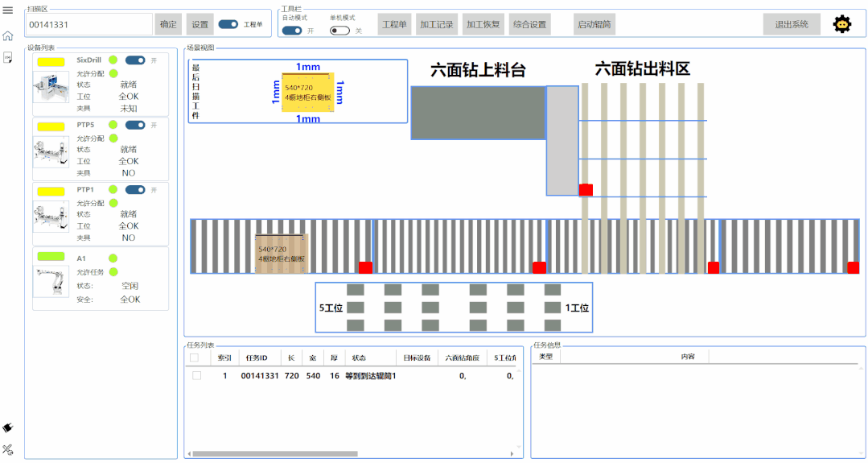Click PTP5 允许分配 indicator light
Image resolution: width=868 pixels, height=463 pixels.
pyautogui.click(x=113, y=138)
